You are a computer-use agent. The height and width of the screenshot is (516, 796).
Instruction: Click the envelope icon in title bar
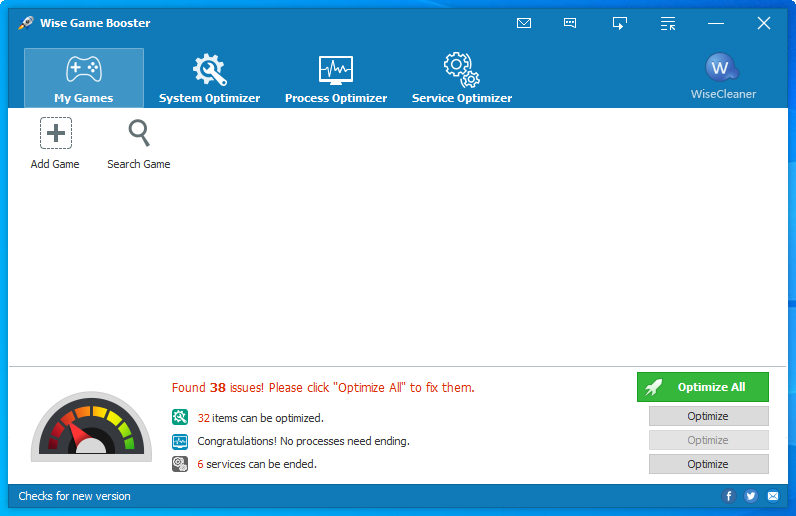point(524,23)
